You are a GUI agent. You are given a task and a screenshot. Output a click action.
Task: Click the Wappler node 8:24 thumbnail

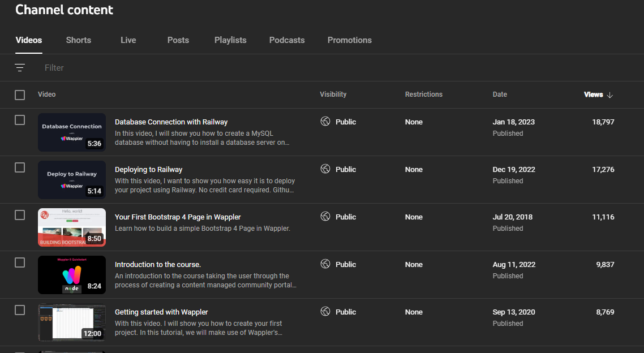point(72,275)
